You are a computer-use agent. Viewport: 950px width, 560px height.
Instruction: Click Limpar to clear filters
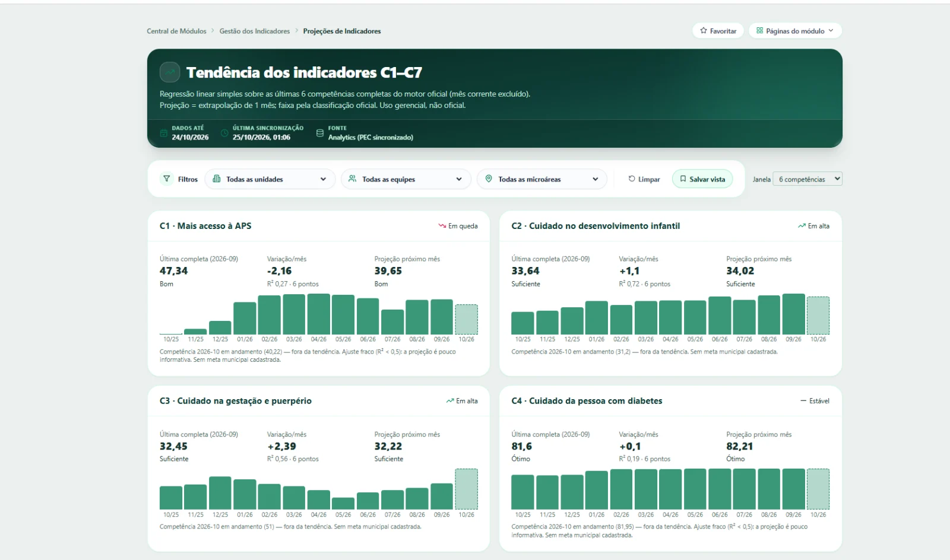pos(644,179)
